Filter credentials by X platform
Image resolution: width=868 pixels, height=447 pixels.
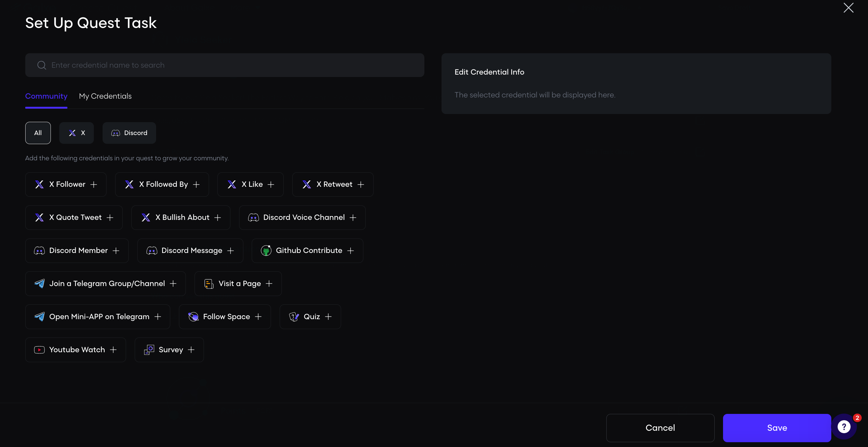[x=76, y=133]
